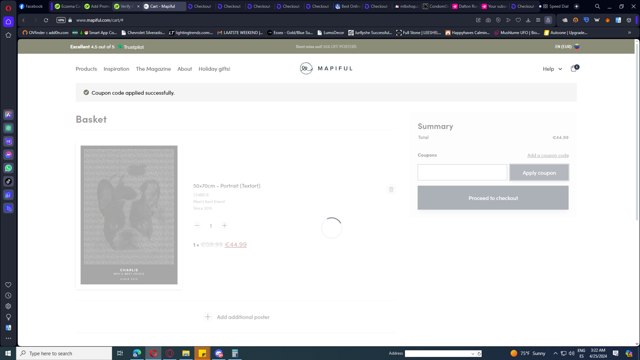Click Add additional poster
This screenshot has height=360, width=640.
(x=237, y=317)
